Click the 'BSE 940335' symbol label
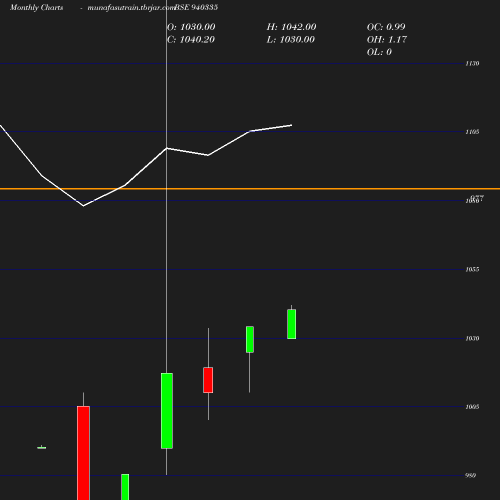500x500 pixels. pos(196,7)
